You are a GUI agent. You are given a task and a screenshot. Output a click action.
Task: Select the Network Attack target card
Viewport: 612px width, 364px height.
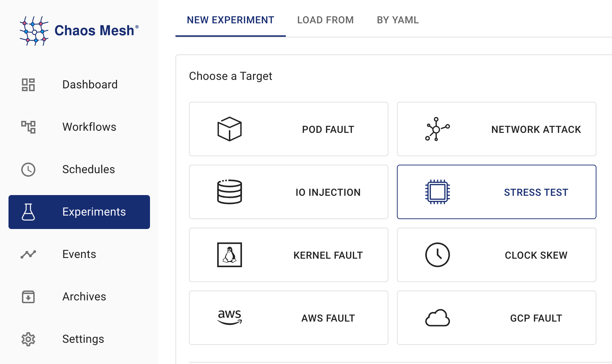(496, 129)
